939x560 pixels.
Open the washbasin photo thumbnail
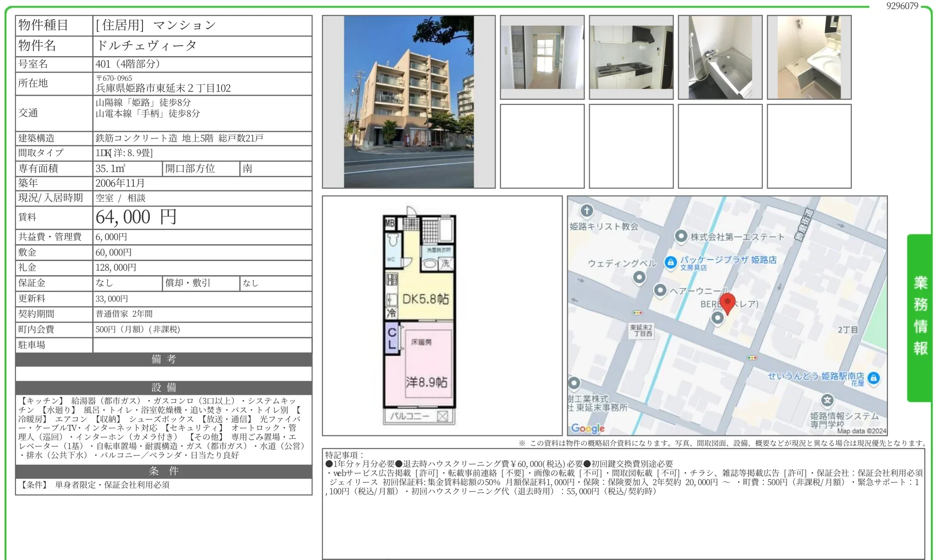coord(809,57)
